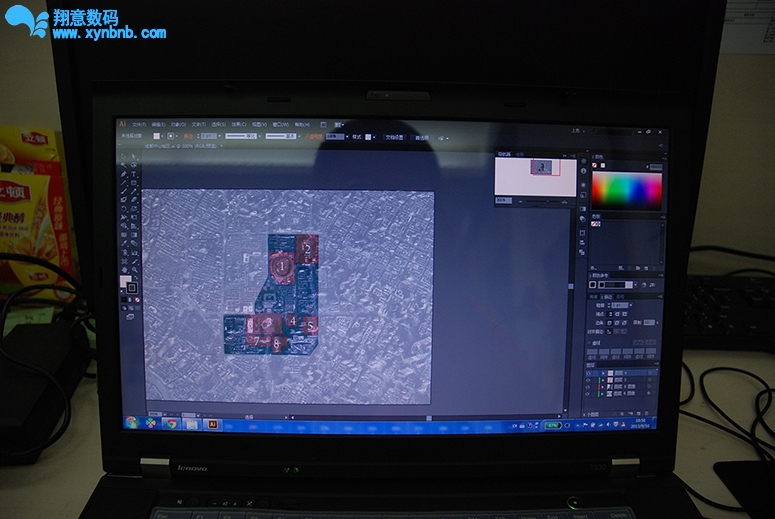Click the Windows Start button
Viewport: 775px width, 519px height.
coord(130,423)
